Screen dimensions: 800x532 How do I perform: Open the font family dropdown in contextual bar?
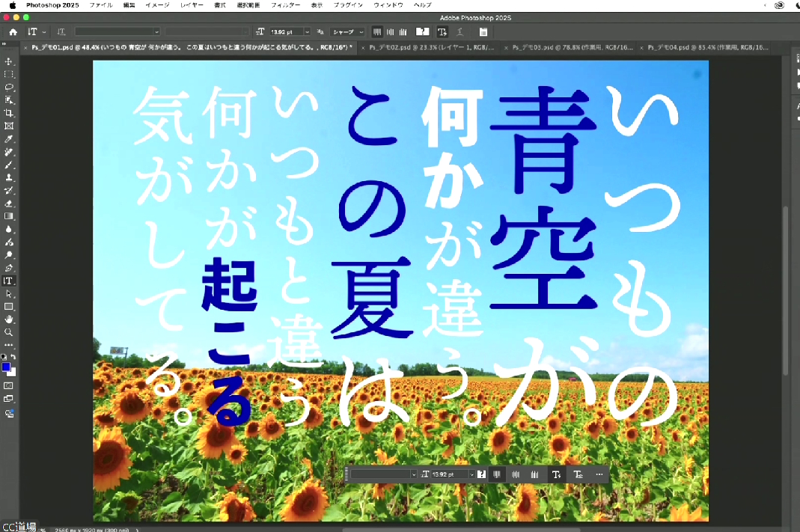[382, 474]
